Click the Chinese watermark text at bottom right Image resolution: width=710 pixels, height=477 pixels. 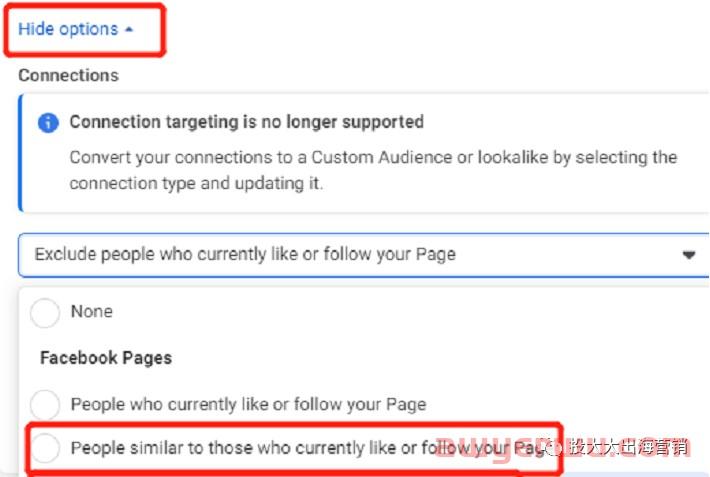[x=628, y=447]
